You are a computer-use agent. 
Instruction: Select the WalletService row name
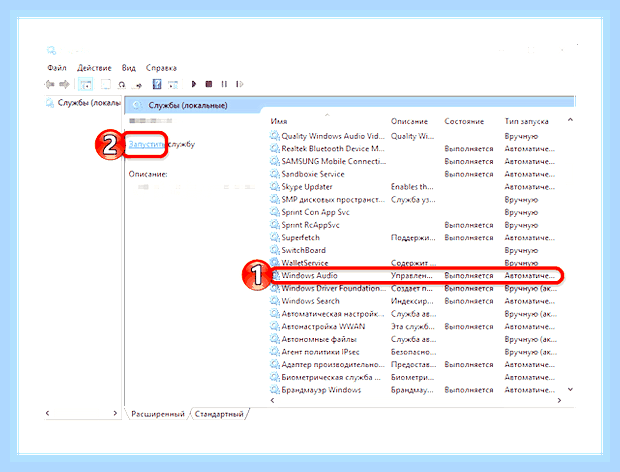(x=304, y=262)
